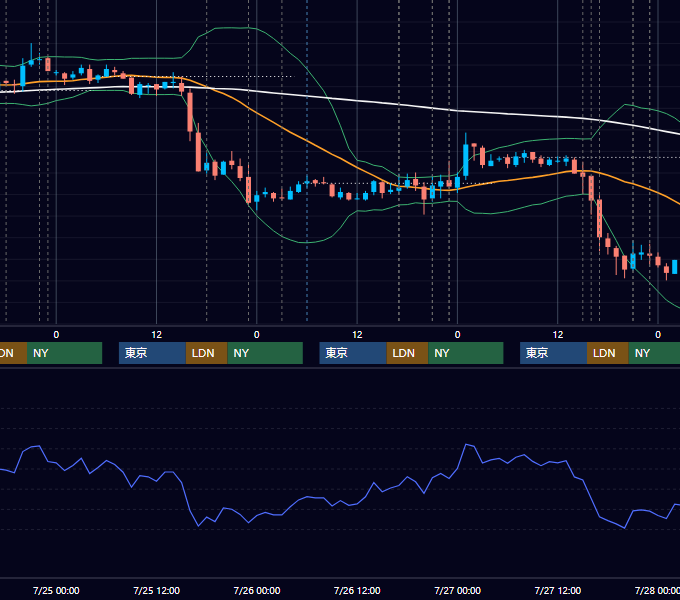Select the LDN session bar on 7/25
Image resolution: width=680 pixels, height=600 pixels.
[x=206, y=353]
